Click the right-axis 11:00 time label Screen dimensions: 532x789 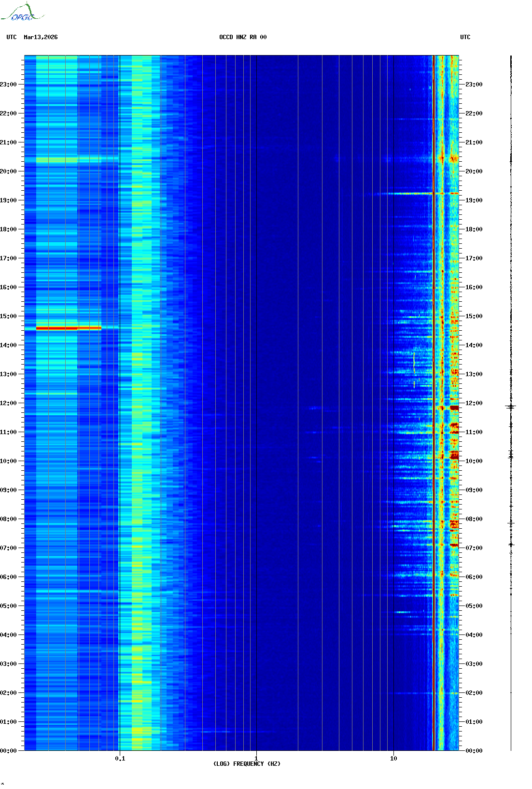(474, 432)
